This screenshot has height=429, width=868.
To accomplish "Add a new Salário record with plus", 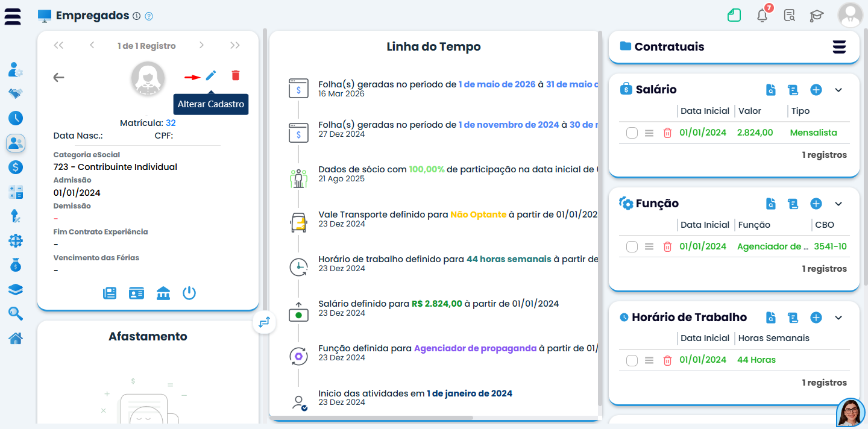I will 816,90.
